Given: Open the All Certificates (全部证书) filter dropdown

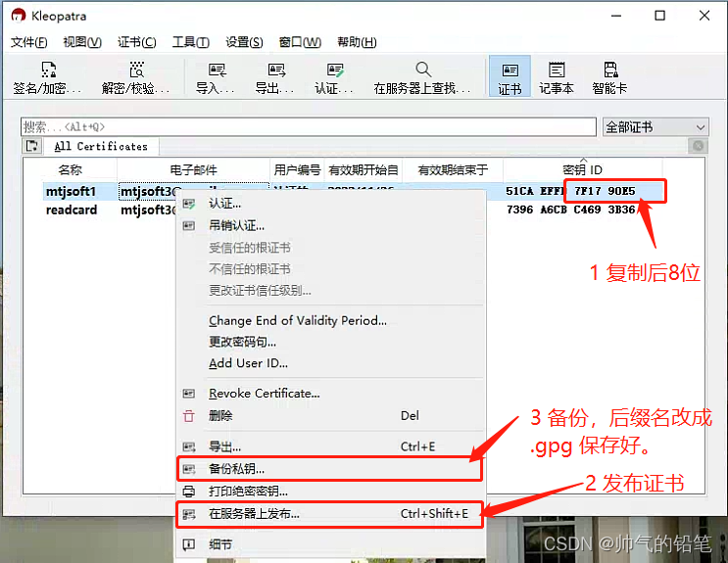Looking at the screenshot, I should pyautogui.click(x=655, y=126).
